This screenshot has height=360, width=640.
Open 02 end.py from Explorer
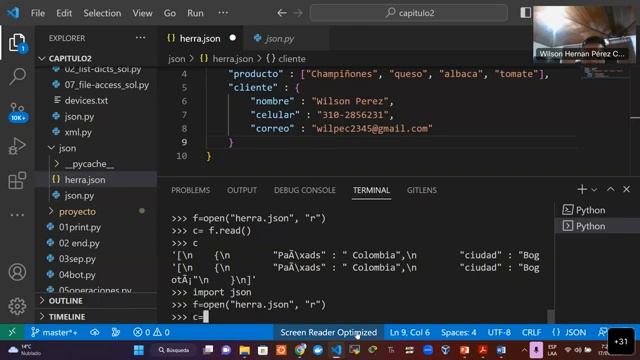(79, 243)
